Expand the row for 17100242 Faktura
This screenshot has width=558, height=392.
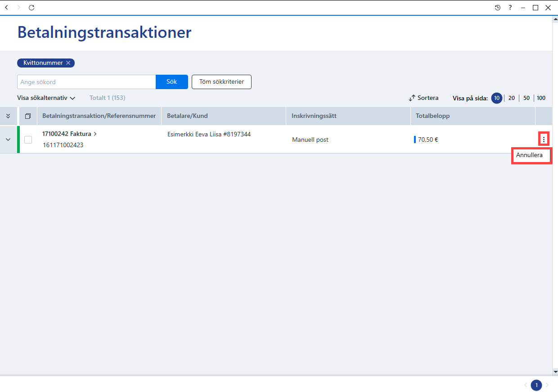point(8,140)
